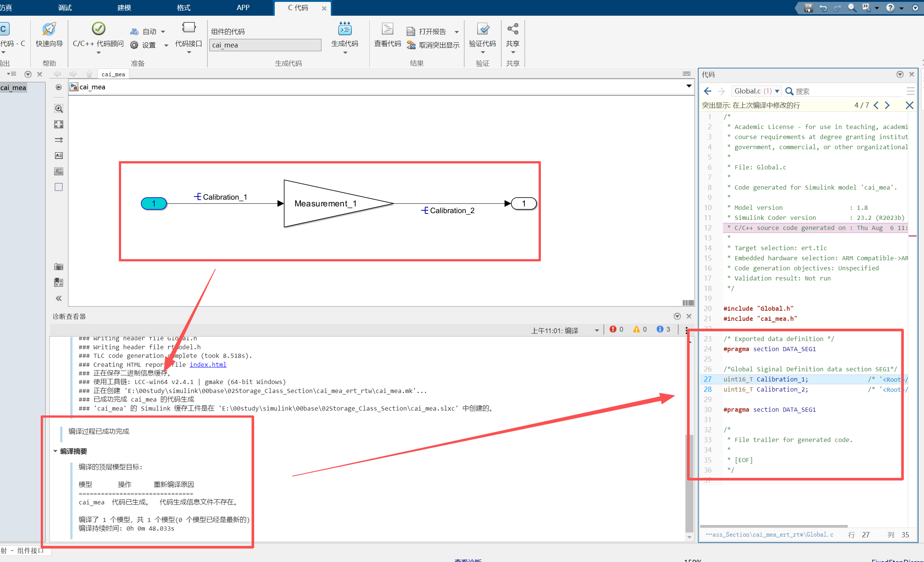Click the screenshot camera palette icon
Viewport: 924px width, 562px height.
(59, 267)
